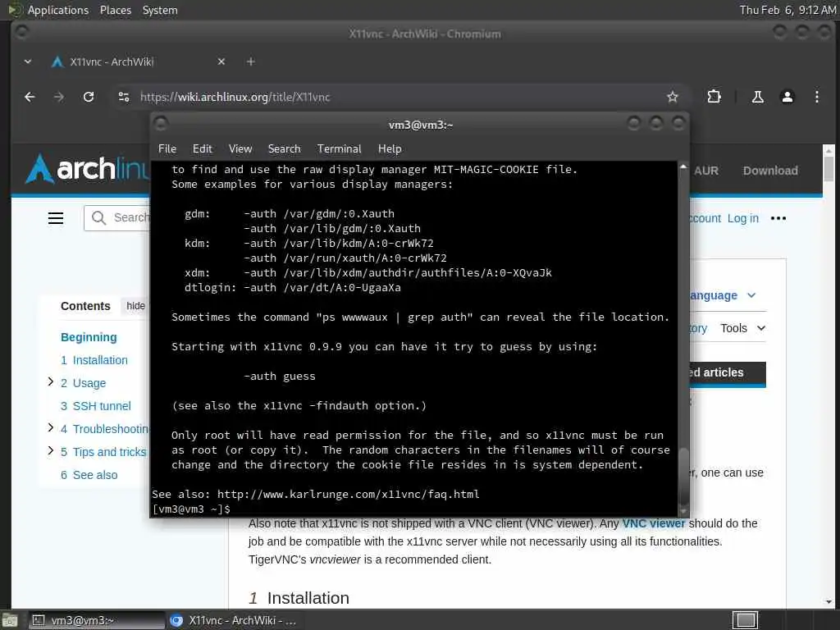The image size is (840, 630).
Task: Open Chromium three-dot menu
Action: 816,97
